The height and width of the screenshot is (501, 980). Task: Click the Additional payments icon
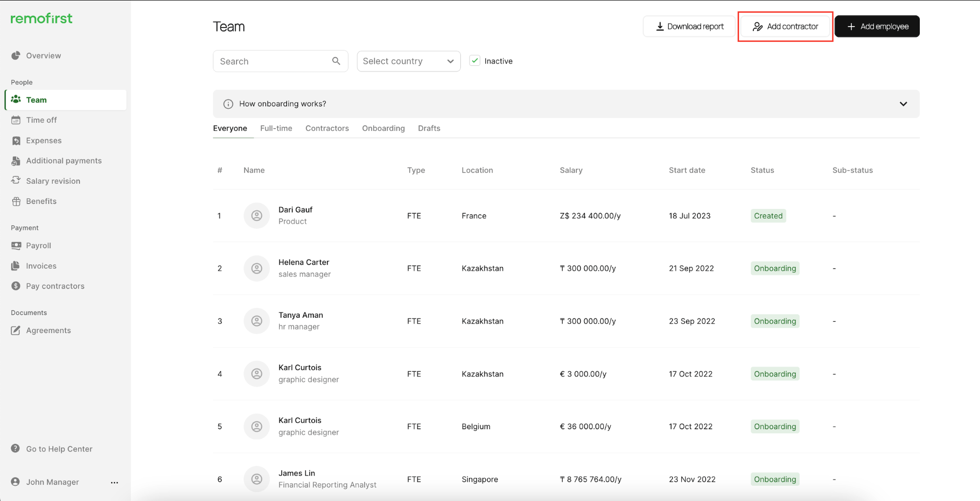(16, 160)
